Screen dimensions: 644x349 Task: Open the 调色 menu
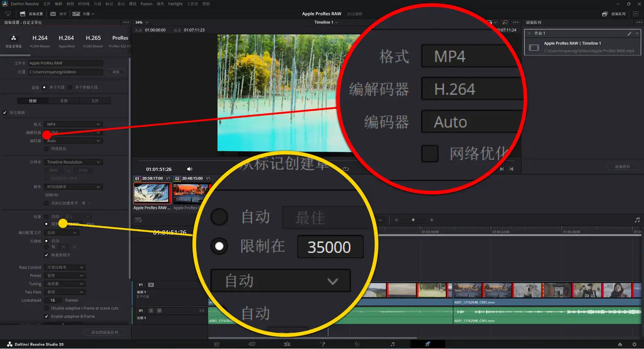coord(160,4)
